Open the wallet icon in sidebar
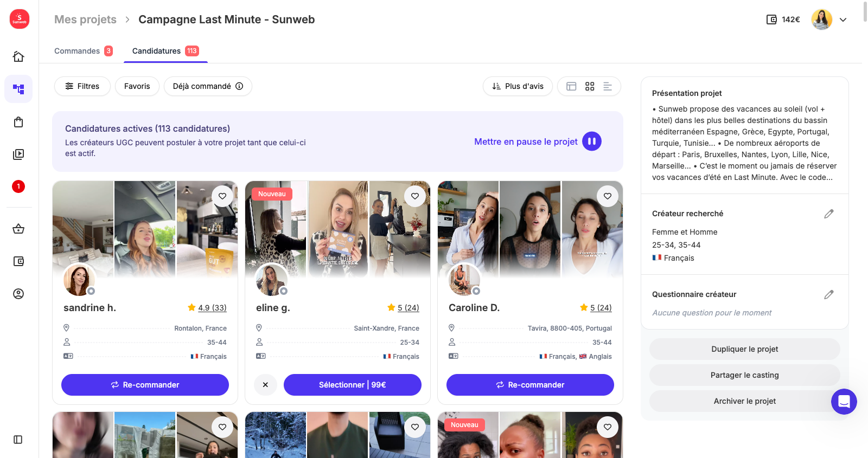 [x=18, y=261]
